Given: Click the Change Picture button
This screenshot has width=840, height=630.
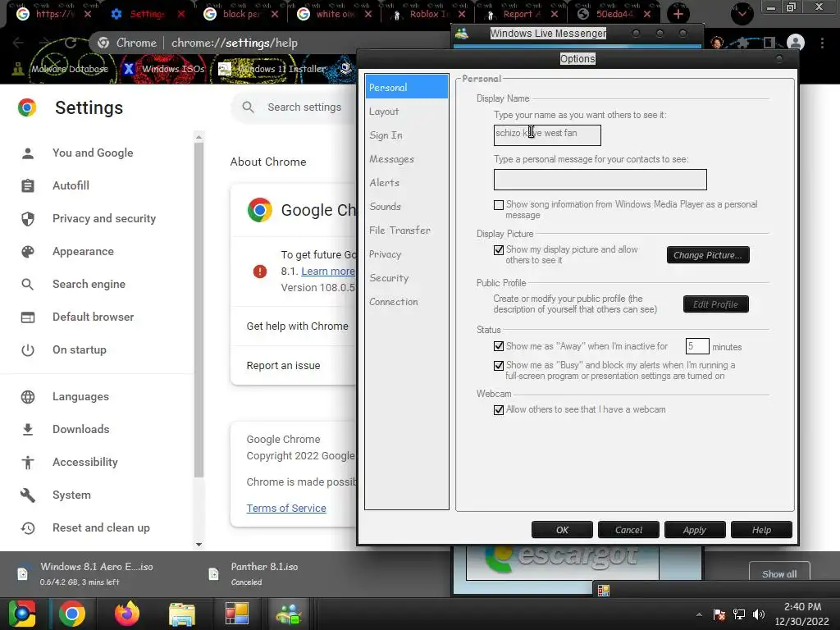Looking at the screenshot, I should pyautogui.click(x=708, y=255).
